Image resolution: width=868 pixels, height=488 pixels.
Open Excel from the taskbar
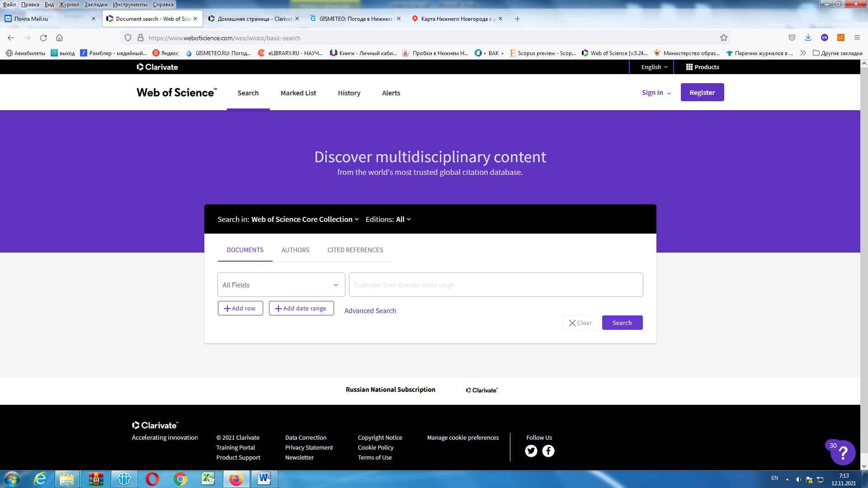[208, 479]
